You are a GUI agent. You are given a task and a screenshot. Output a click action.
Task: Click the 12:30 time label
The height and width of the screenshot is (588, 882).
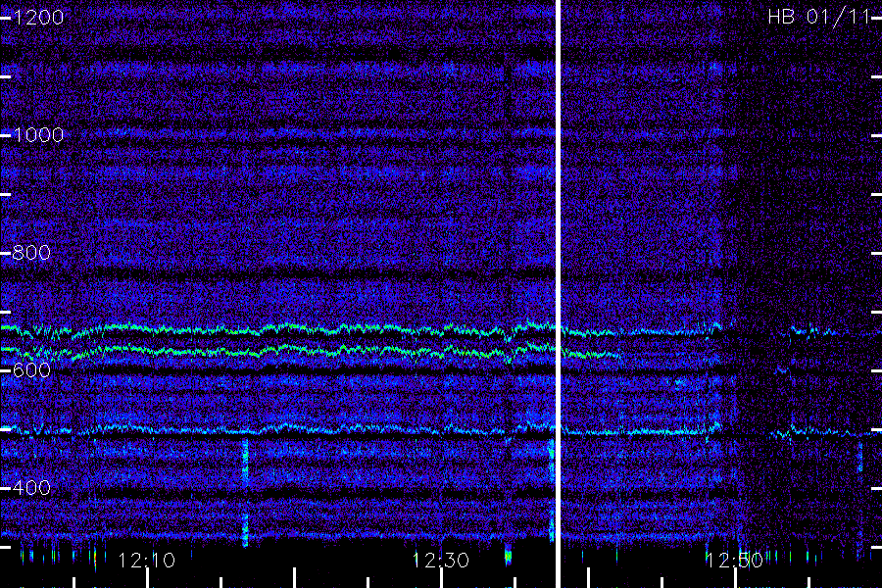pos(440,561)
